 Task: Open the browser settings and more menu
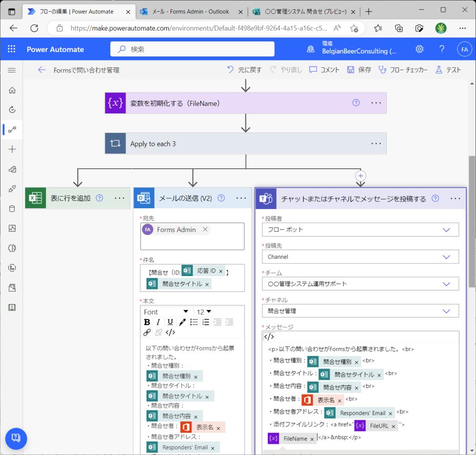(x=463, y=28)
